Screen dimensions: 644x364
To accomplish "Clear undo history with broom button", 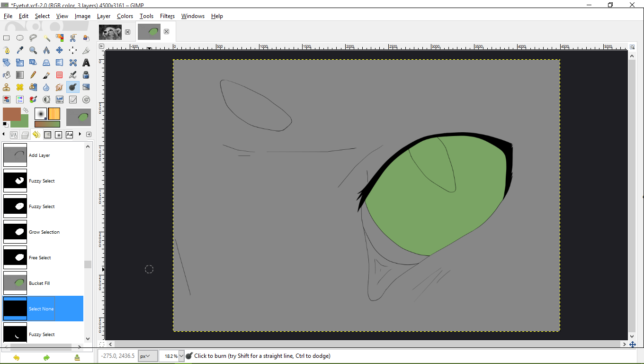I will tap(77, 358).
